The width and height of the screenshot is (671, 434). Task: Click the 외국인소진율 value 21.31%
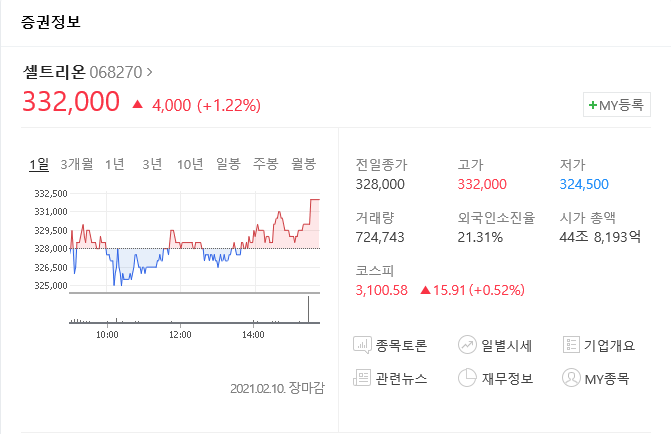pyautogui.click(x=480, y=237)
